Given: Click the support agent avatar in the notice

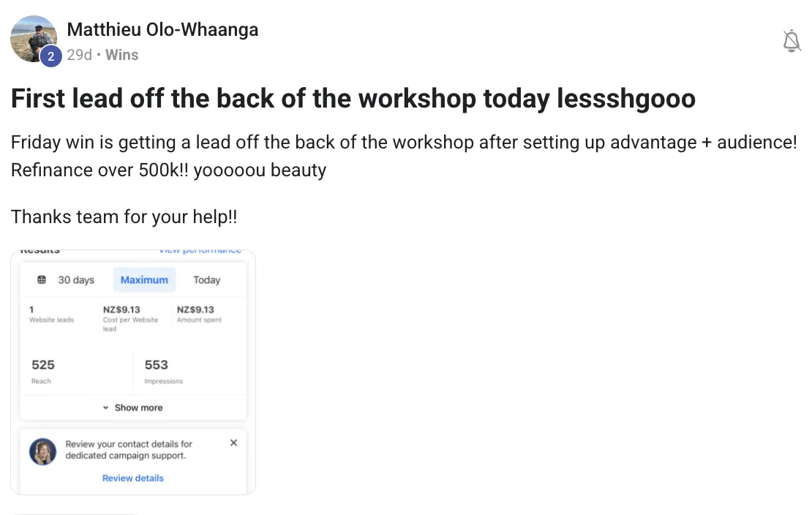Looking at the screenshot, I should (43, 451).
